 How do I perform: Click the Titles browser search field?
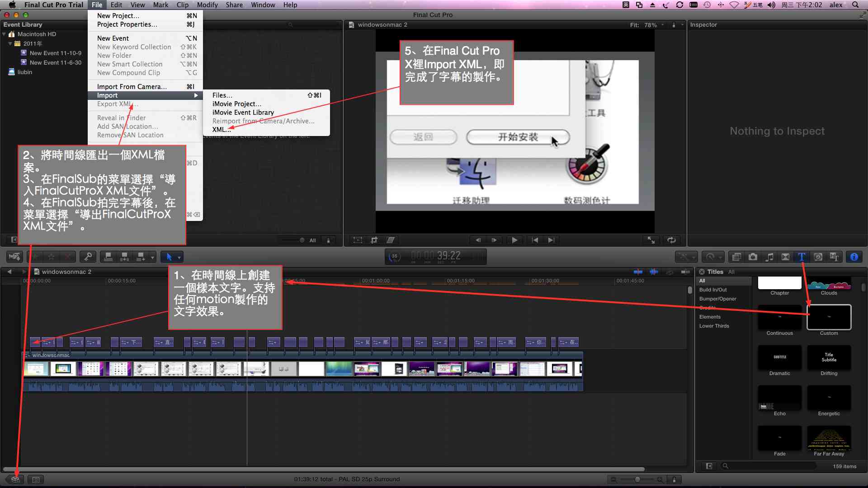[x=769, y=466]
